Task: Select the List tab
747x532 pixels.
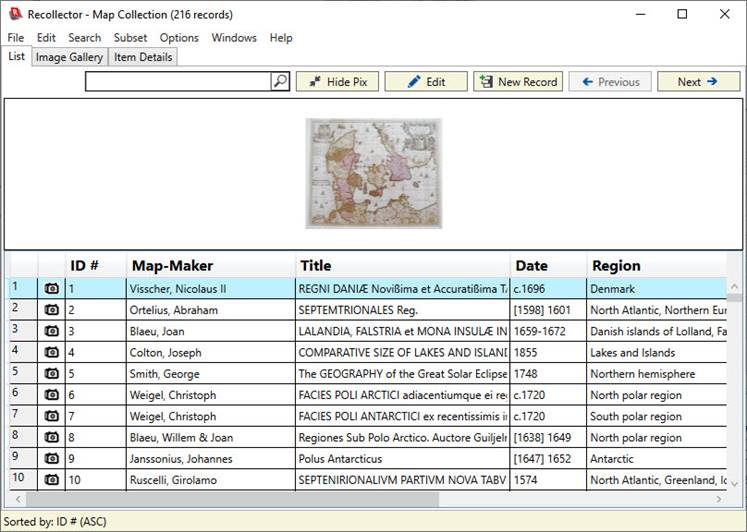Action: 16,56
